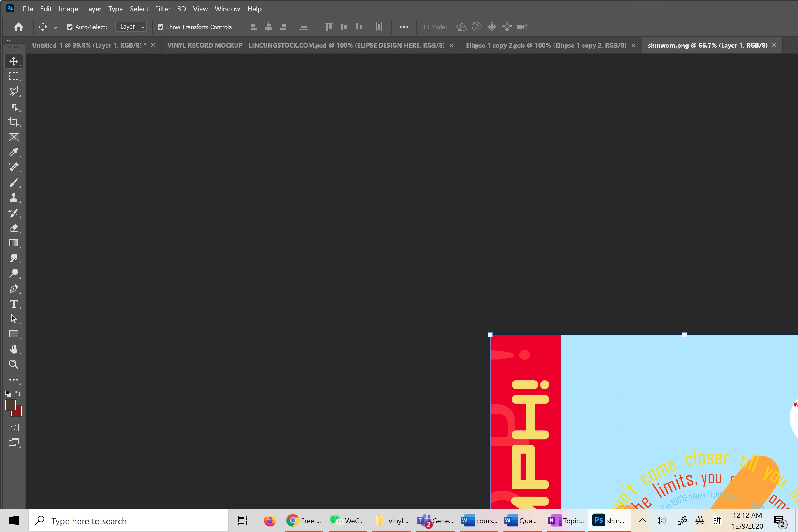The height and width of the screenshot is (532, 798).
Task: Open the Filter menu
Action: pyautogui.click(x=162, y=9)
